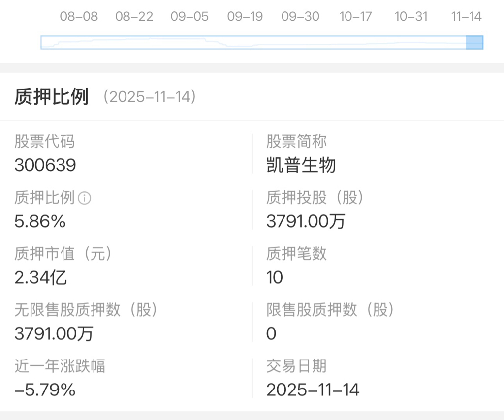Select the 10-31 date axis label
The image size is (504, 420).
411,16
